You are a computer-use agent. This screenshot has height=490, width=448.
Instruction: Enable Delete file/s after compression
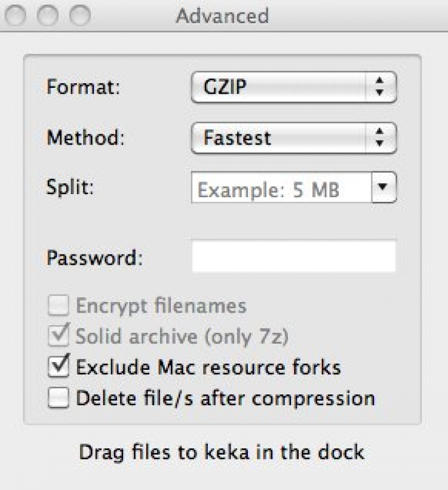point(59,397)
